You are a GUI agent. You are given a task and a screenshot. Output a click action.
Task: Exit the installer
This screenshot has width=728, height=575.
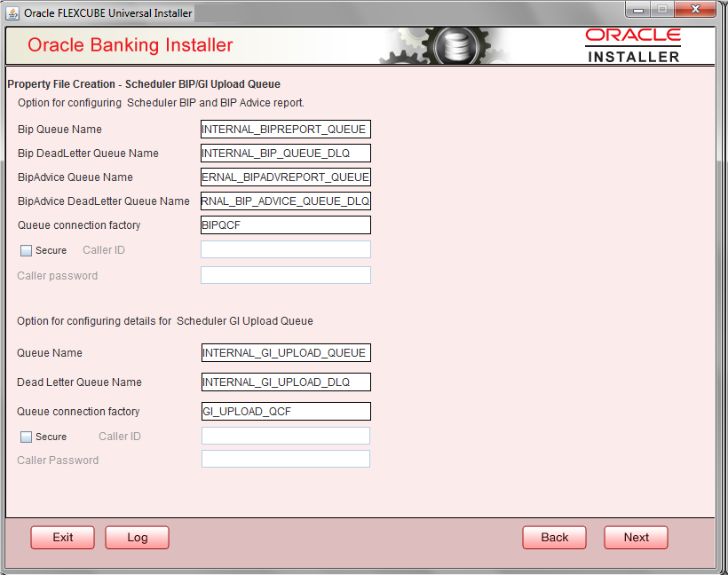[62, 537]
